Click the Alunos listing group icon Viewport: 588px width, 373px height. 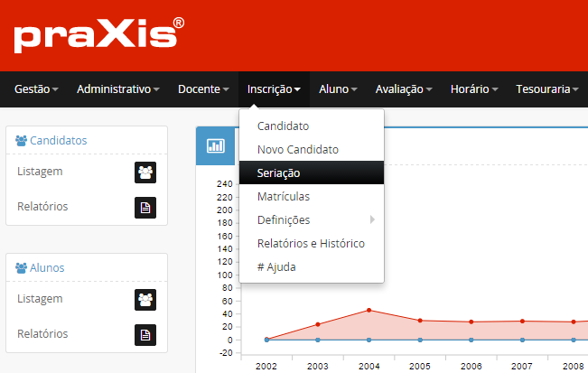click(145, 300)
